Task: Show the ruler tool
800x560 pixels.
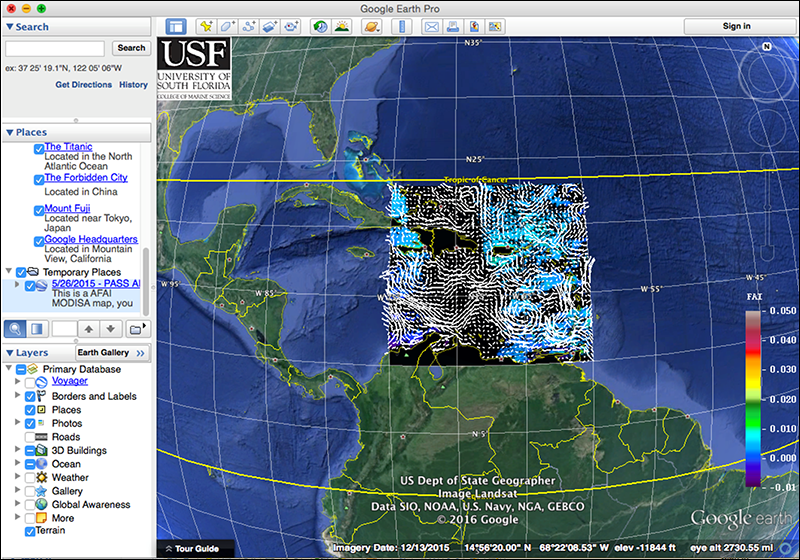Action: click(402, 27)
